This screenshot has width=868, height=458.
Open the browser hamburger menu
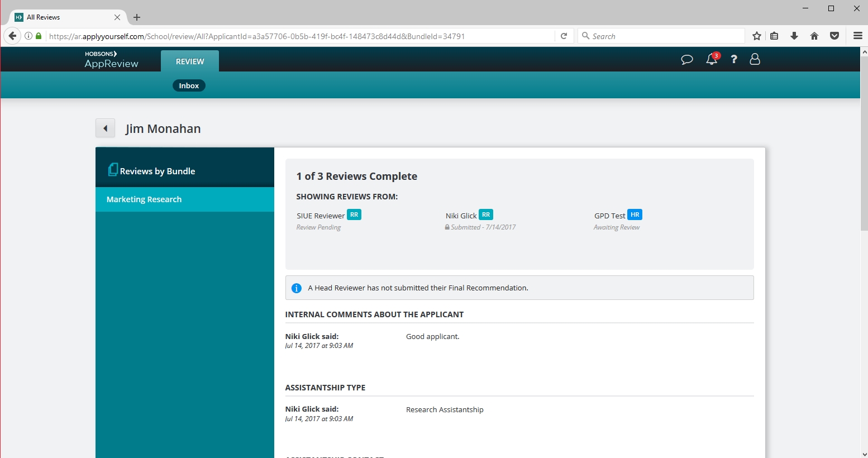pos(858,36)
